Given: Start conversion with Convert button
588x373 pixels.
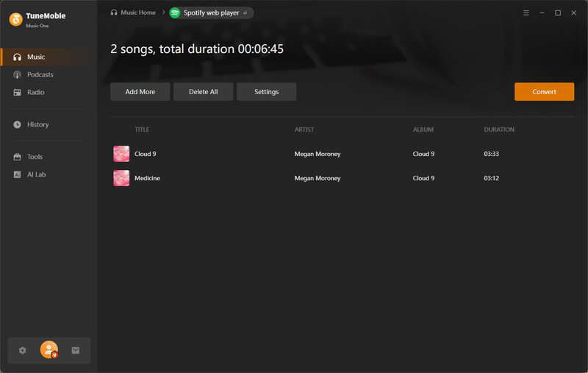Looking at the screenshot, I should tap(544, 92).
